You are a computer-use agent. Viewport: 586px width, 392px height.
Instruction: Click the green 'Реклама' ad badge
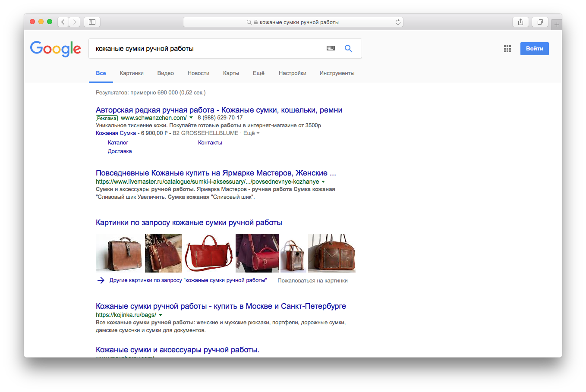point(107,118)
